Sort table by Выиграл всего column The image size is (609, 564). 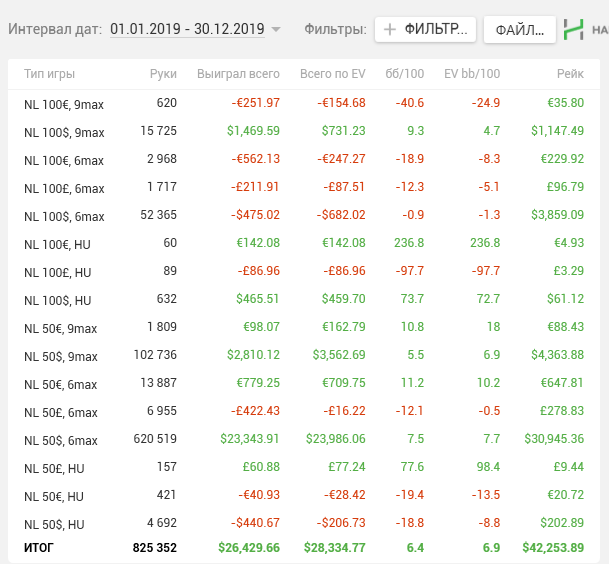point(238,74)
